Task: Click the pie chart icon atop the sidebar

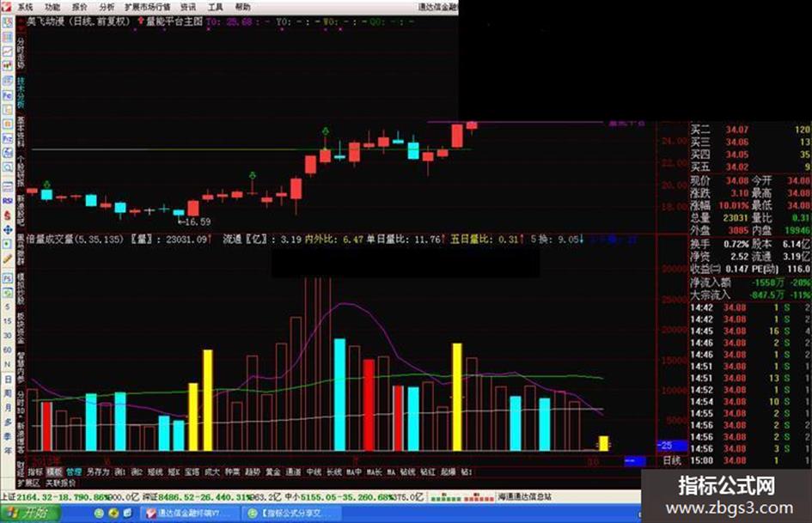Action: 7,23
